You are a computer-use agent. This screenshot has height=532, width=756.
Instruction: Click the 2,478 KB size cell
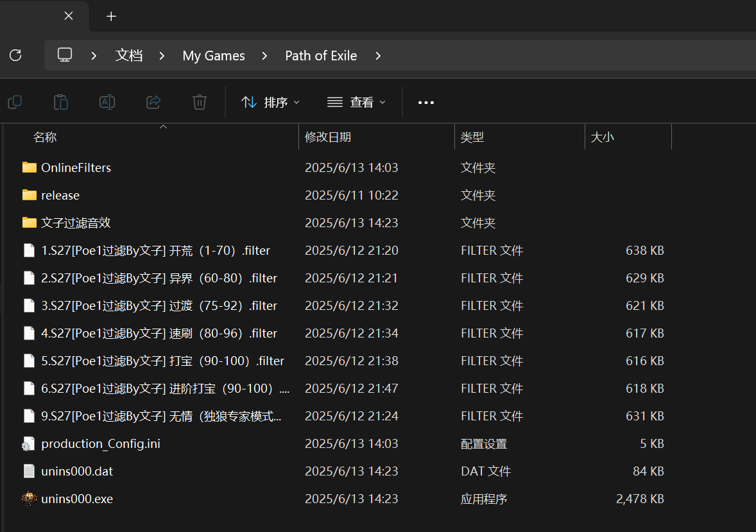[640, 499]
